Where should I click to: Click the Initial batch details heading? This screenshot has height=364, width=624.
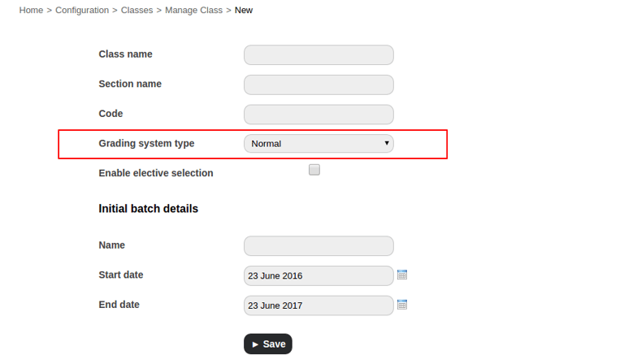coord(148,209)
